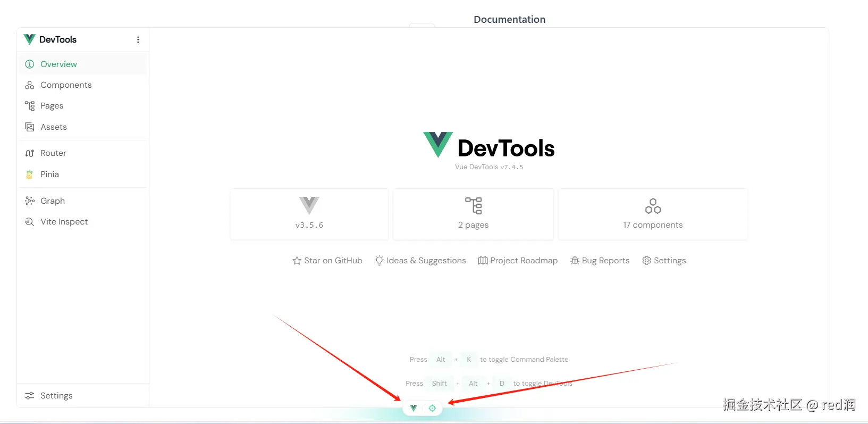The height and width of the screenshot is (424, 868).
Task: Click the Bug Reports bug icon
Action: pyautogui.click(x=575, y=261)
